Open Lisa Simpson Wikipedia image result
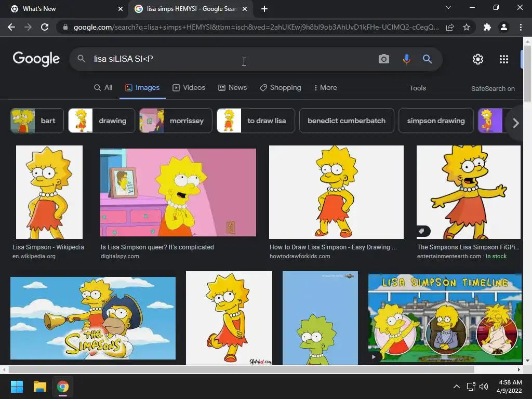The width and height of the screenshot is (532, 399). coord(49,192)
